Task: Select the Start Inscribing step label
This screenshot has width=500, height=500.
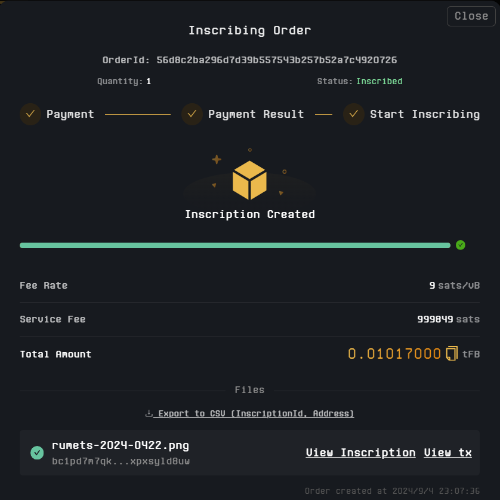Action: [x=425, y=114]
